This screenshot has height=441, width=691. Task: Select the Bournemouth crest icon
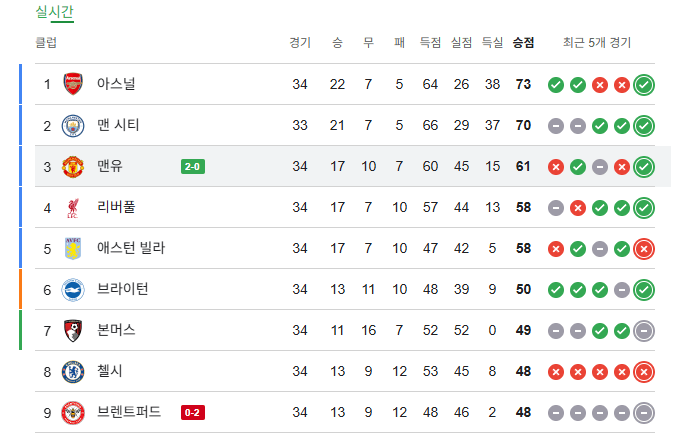73,330
